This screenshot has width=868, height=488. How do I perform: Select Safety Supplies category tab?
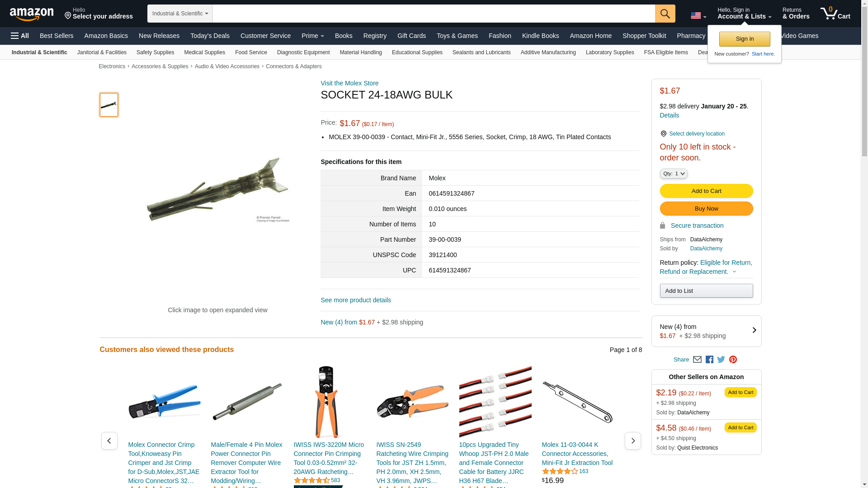(x=155, y=52)
